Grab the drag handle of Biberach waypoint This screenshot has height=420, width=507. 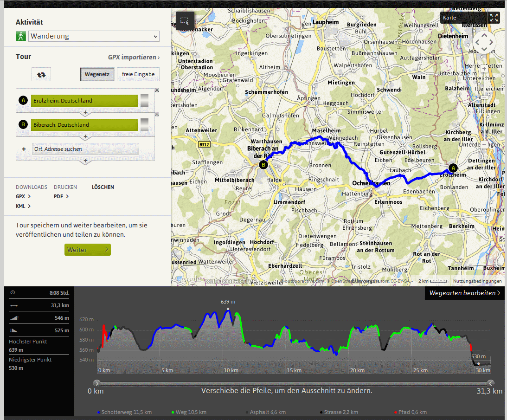144,124
